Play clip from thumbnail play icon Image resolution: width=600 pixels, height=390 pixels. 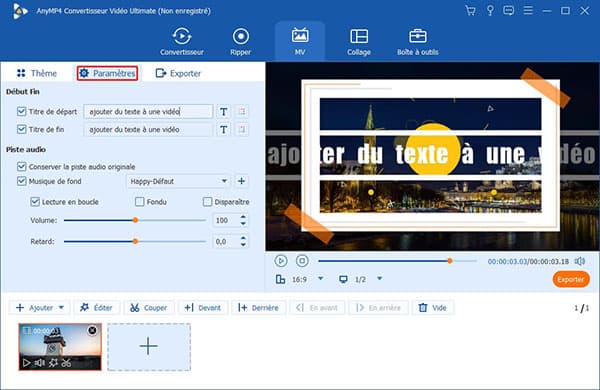pyautogui.click(x=26, y=362)
